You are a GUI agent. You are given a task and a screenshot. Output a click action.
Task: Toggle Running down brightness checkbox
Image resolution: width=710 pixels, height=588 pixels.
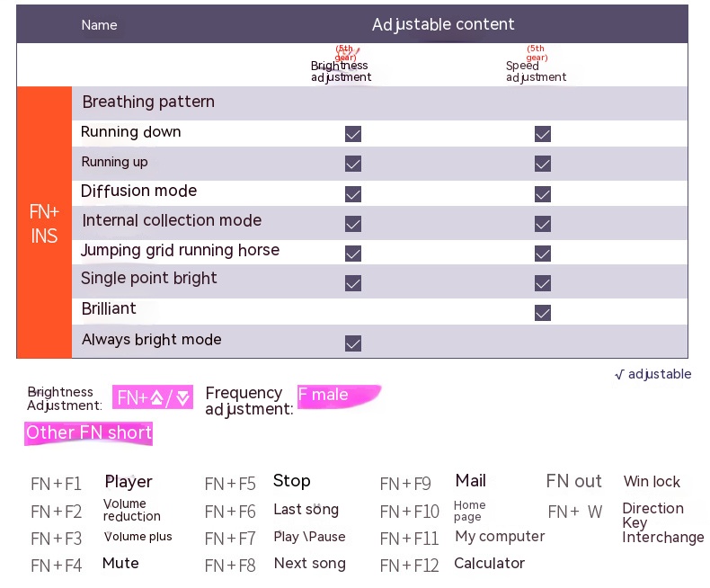(x=353, y=134)
